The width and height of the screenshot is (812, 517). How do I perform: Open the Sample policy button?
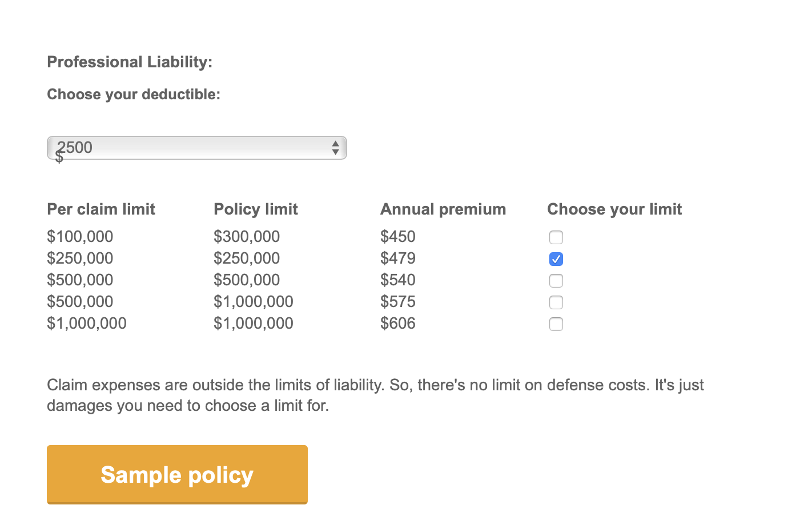pyautogui.click(x=177, y=474)
